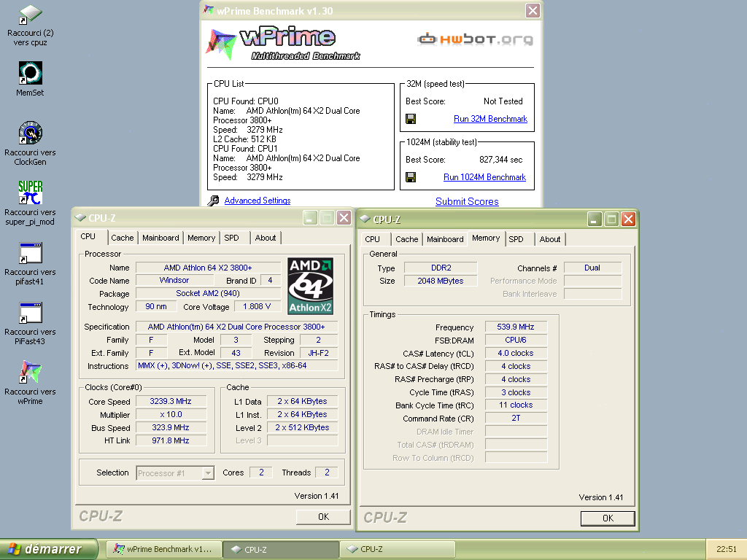Click the wrench icon beside Advanced Settings
747x560 pixels.
pos(213,201)
